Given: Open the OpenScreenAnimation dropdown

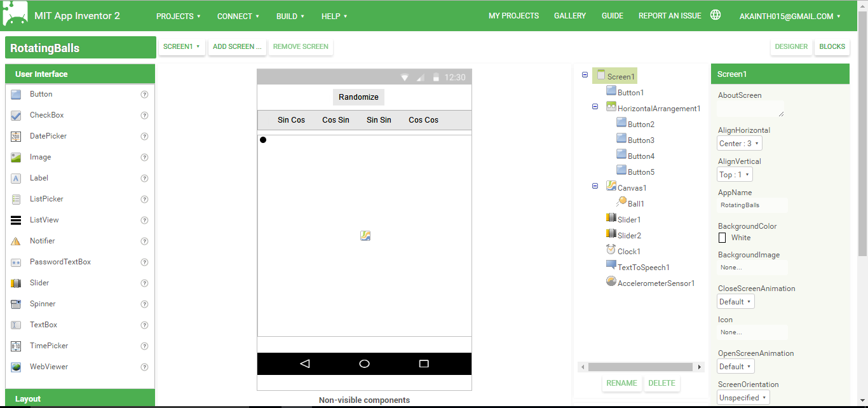Looking at the screenshot, I should point(736,367).
